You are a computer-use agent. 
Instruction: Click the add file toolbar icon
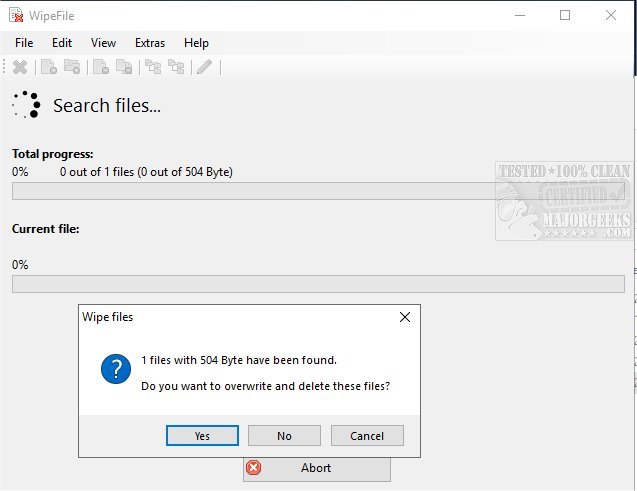click(x=48, y=67)
